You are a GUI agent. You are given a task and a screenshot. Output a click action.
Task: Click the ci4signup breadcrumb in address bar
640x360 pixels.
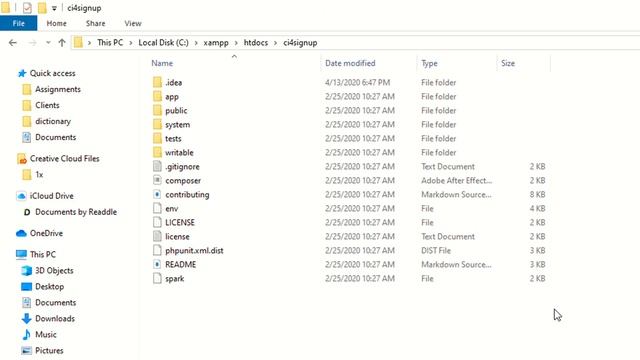pos(300,43)
